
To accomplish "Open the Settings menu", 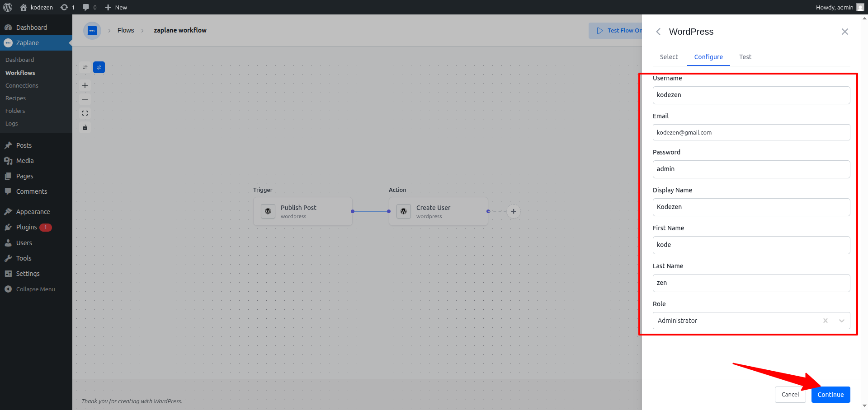I will pos(36,274).
